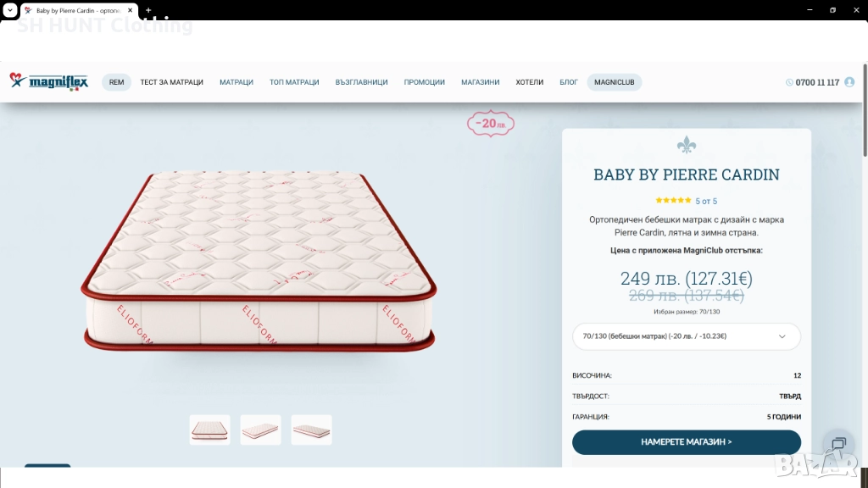Add a new browser tab

[148, 10]
